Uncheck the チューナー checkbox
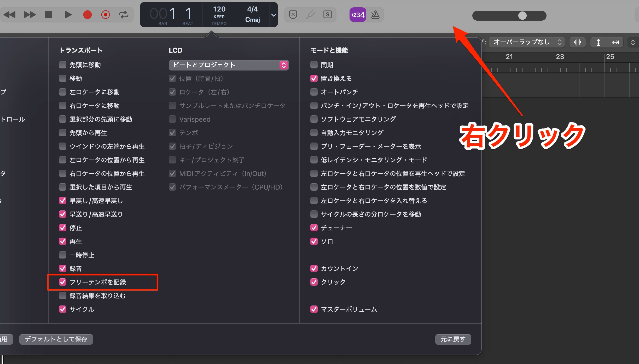This screenshot has height=364, width=639. [x=314, y=228]
